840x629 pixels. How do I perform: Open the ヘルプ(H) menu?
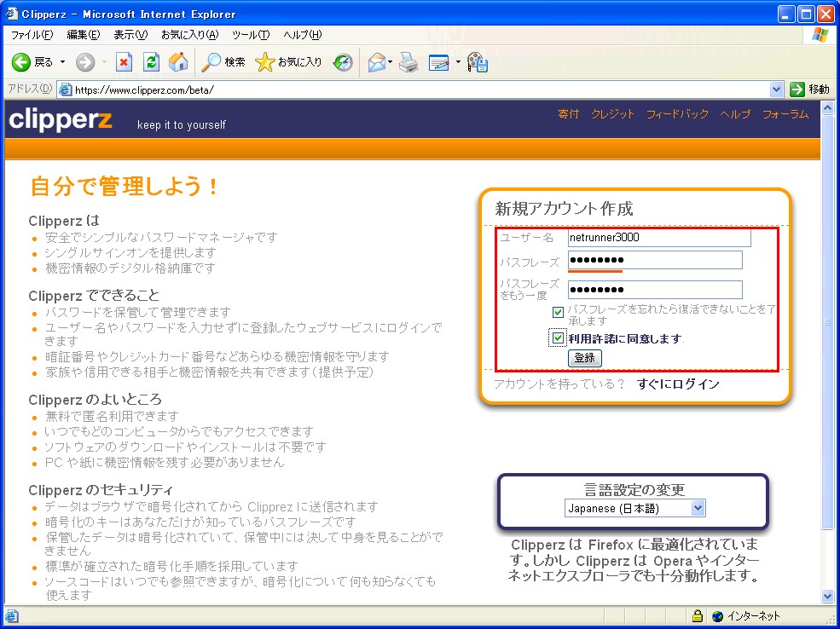coord(303,35)
